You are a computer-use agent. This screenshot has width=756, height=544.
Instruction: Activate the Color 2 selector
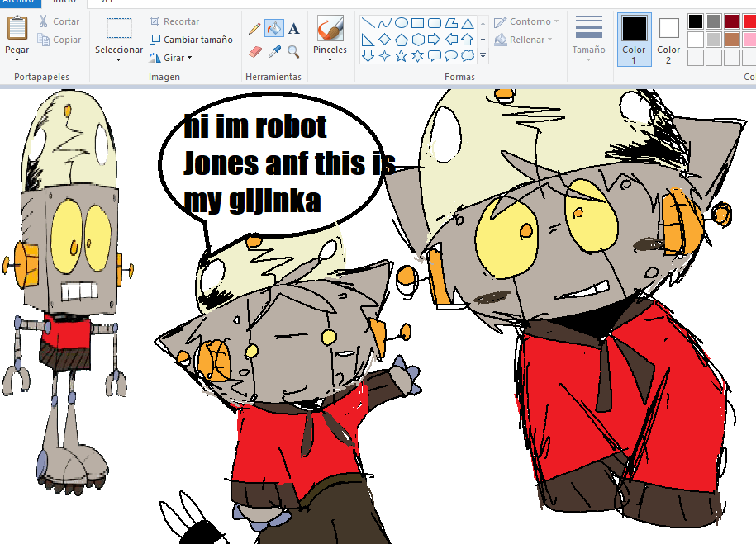pos(668,40)
